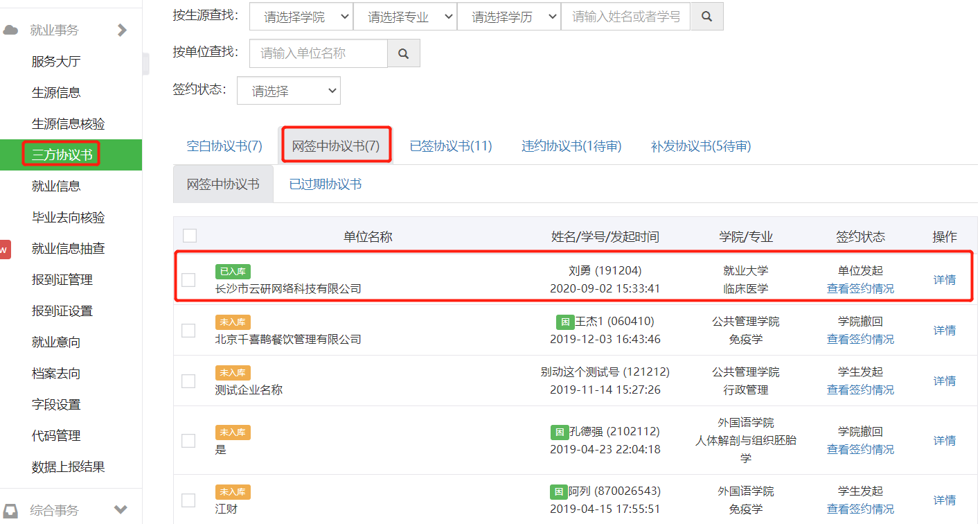980x524 pixels.
Task: Open 报到证管理 in the sidebar
Action: click(62, 280)
